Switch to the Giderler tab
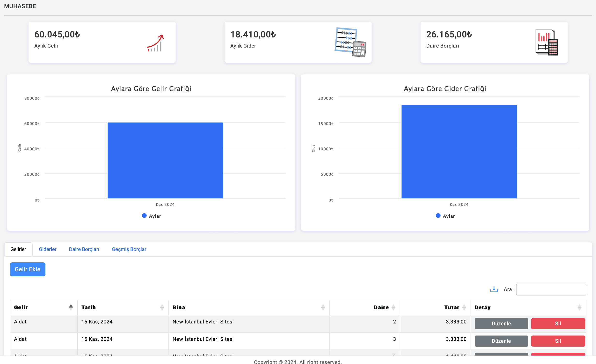The image size is (596, 364). coord(48,249)
